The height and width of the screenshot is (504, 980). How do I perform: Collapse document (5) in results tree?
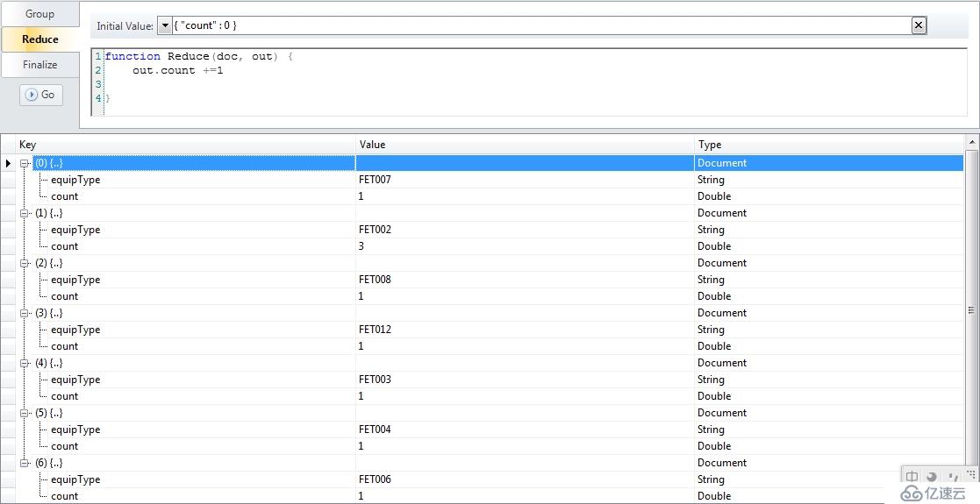[25, 413]
